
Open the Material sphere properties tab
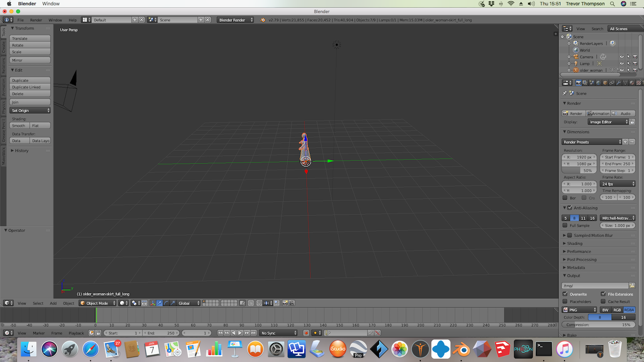coord(632,83)
